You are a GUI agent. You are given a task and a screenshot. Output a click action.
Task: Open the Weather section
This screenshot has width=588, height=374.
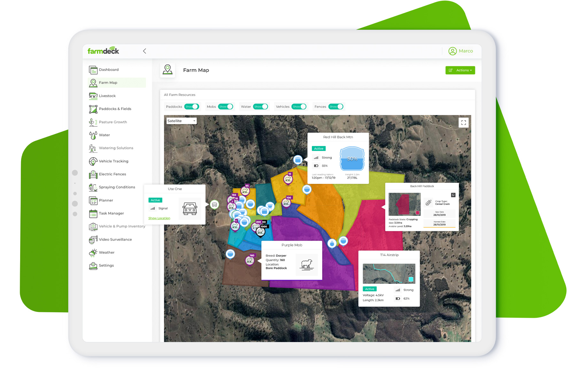pos(106,252)
